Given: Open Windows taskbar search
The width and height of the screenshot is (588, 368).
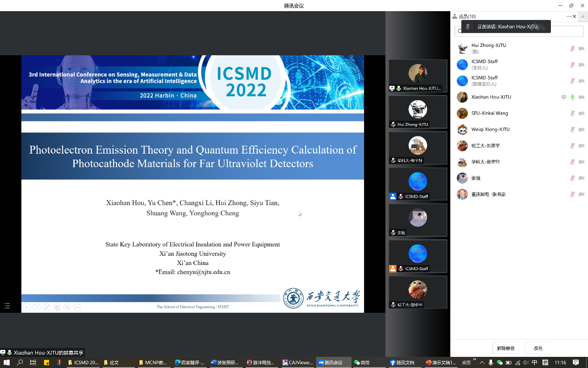Looking at the screenshot, I should (20, 362).
